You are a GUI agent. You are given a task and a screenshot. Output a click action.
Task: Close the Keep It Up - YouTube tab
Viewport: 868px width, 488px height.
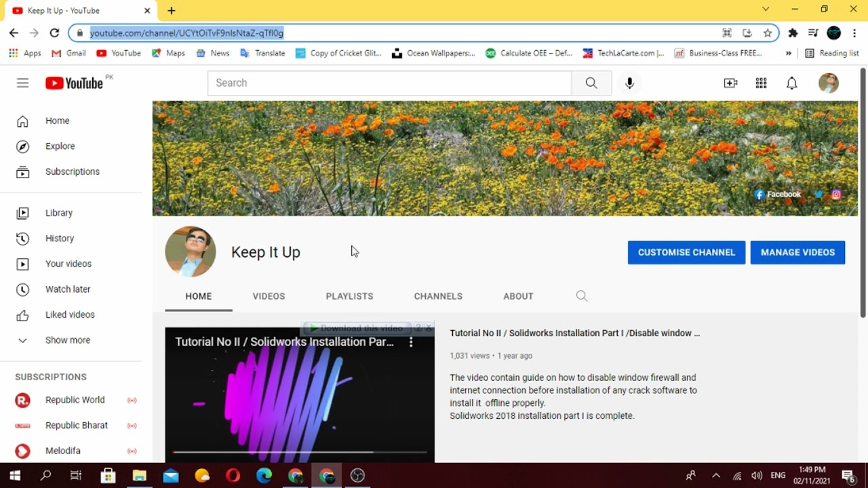pos(147,10)
